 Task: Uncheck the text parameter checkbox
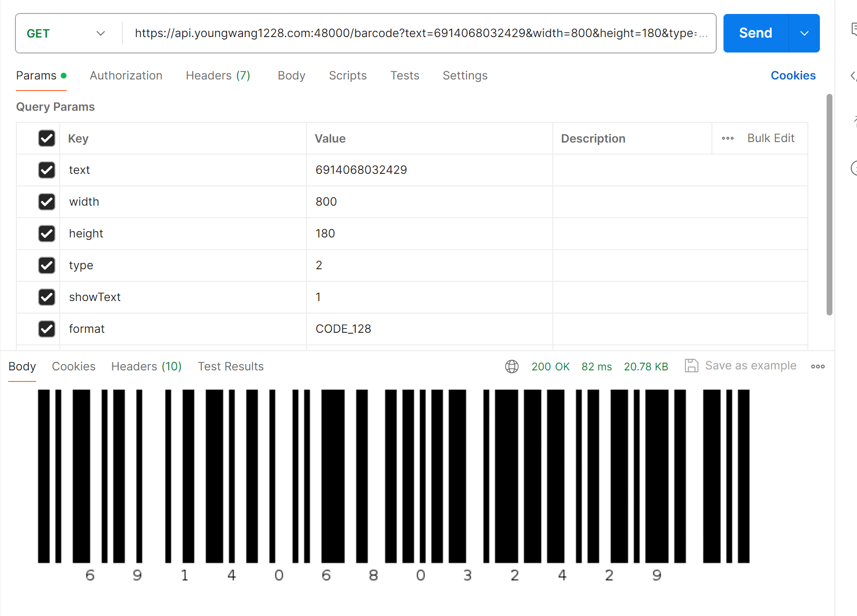point(47,170)
